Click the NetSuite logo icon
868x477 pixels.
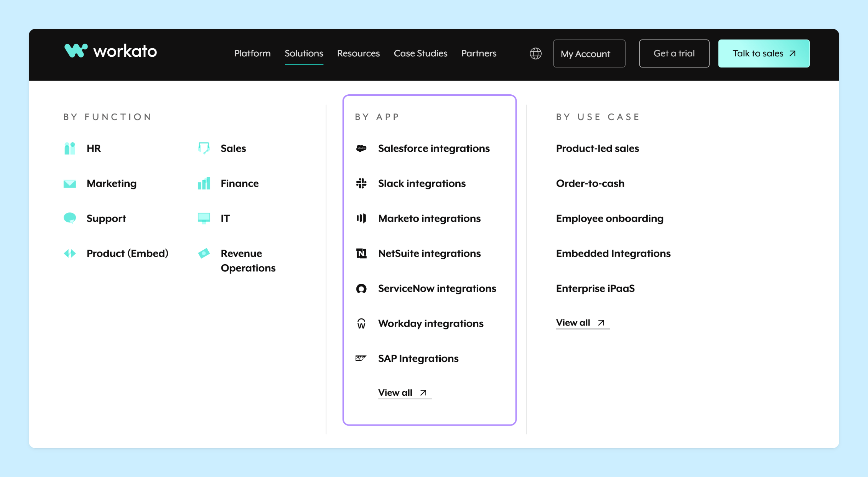pos(361,253)
